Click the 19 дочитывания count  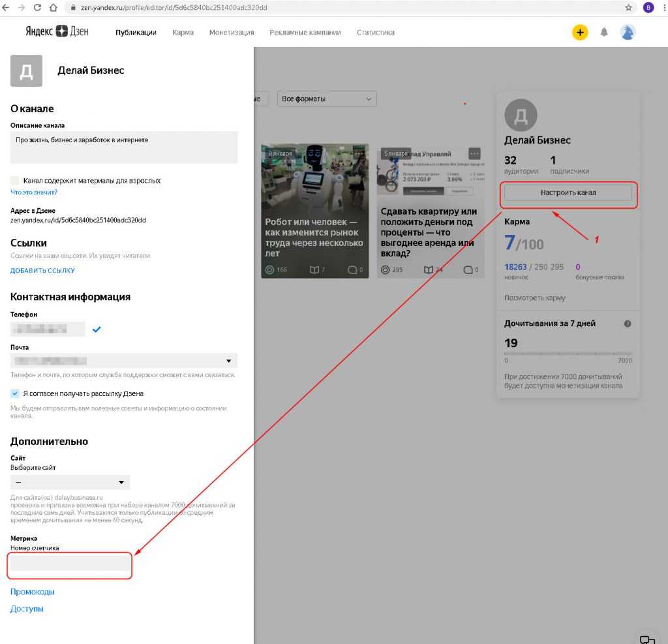coord(511,343)
